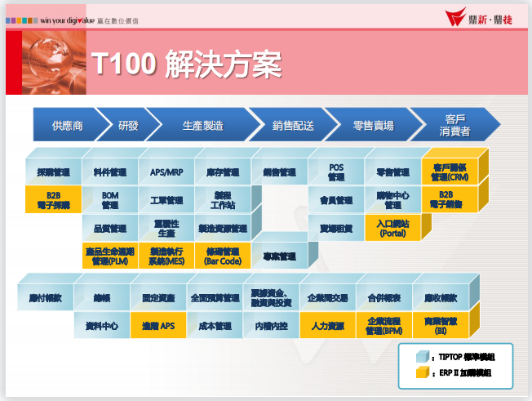The width and height of the screenshot is (532, 401).
Task: Click the 客戶消費者 arrow stage
Action: coord(454,125)
